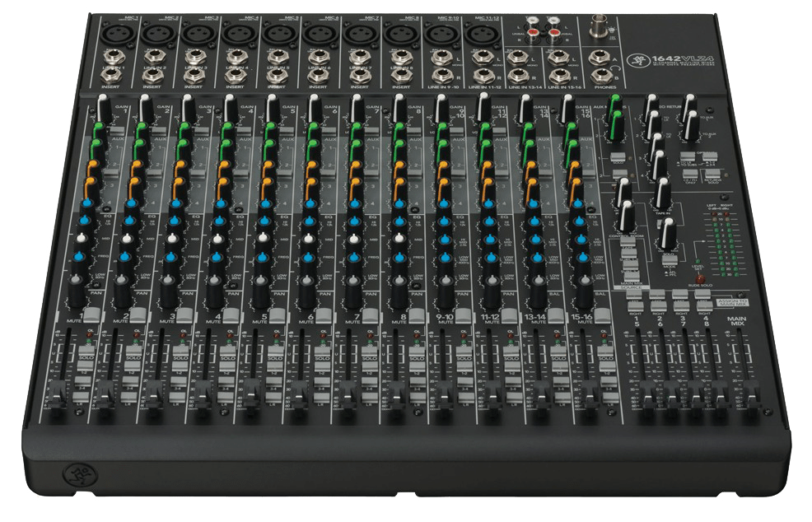
Task: Assign subgroup 2 to main mix right
Action: point(658,307)
